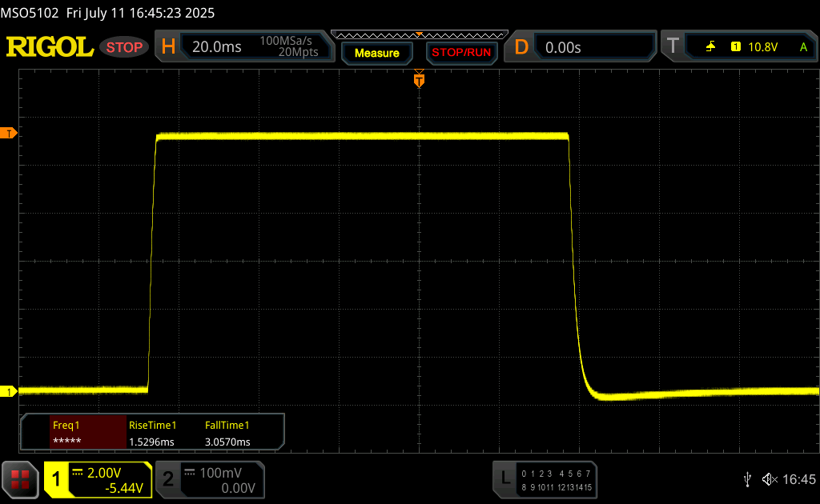Toggle the muted speaker sound icon
This screenshot has width=820, height=504.
[770, 479]
